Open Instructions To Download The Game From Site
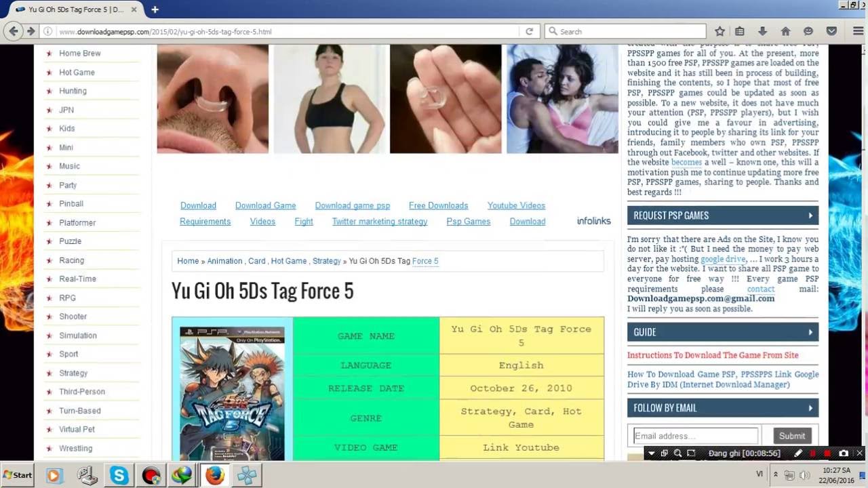This screenshot has height=488, width=868. click(713, 355)
